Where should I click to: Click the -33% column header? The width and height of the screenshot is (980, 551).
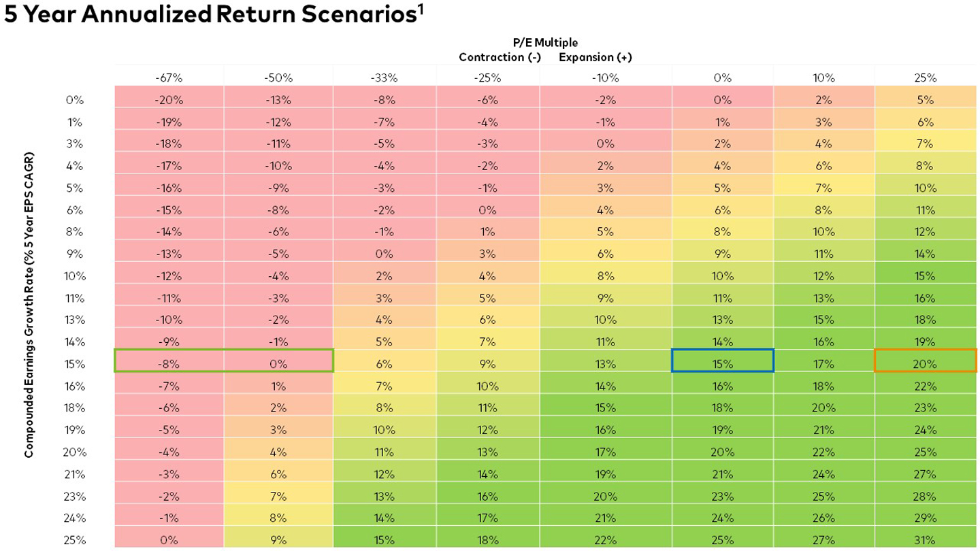point(384,78)
